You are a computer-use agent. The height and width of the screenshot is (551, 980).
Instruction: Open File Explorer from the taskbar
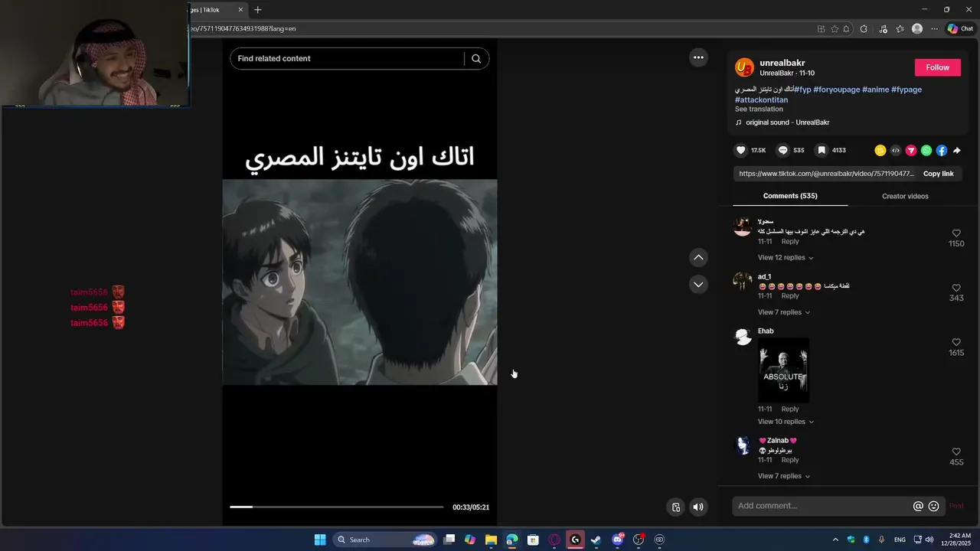(x=491, y=540)
